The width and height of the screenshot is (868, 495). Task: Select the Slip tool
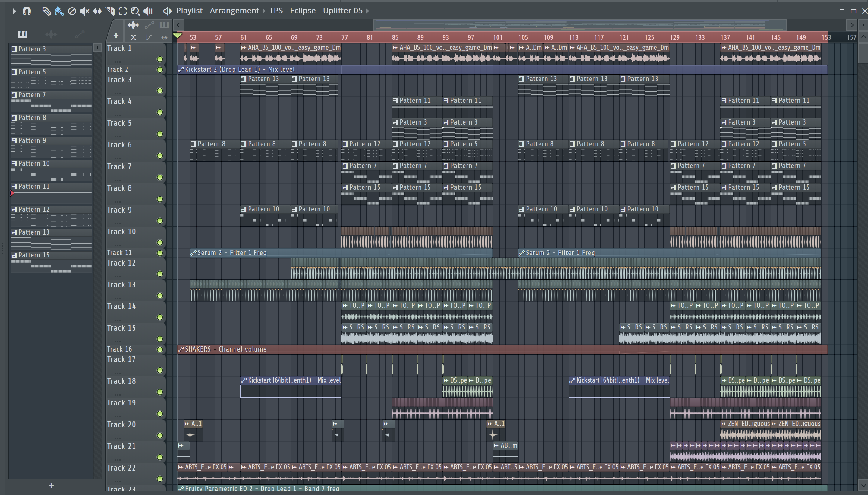(97, 11)
